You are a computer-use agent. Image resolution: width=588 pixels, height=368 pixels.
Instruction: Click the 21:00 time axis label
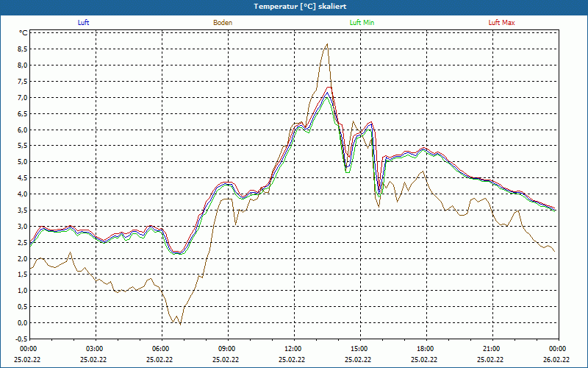pyautogui.click(x=491, y=349)
